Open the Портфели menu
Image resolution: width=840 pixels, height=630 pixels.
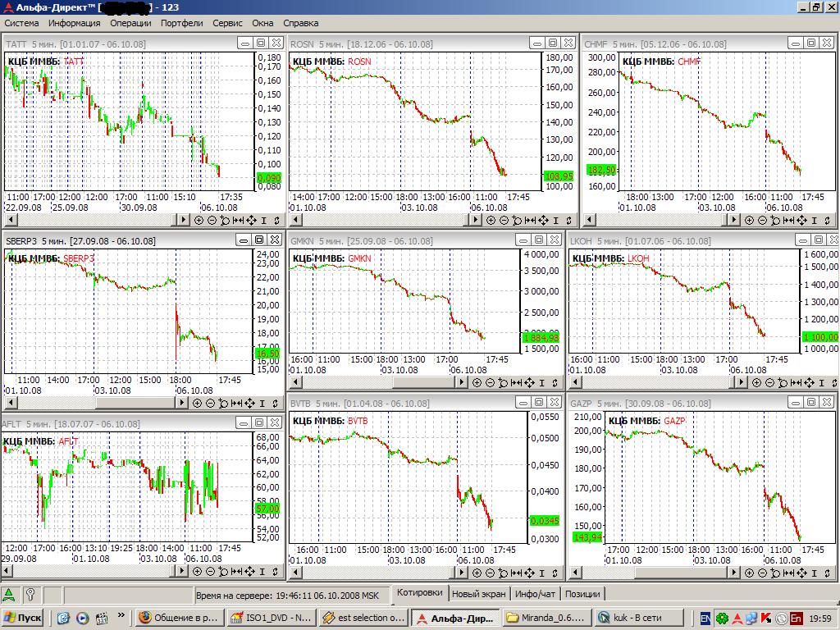tap(182, 23)
